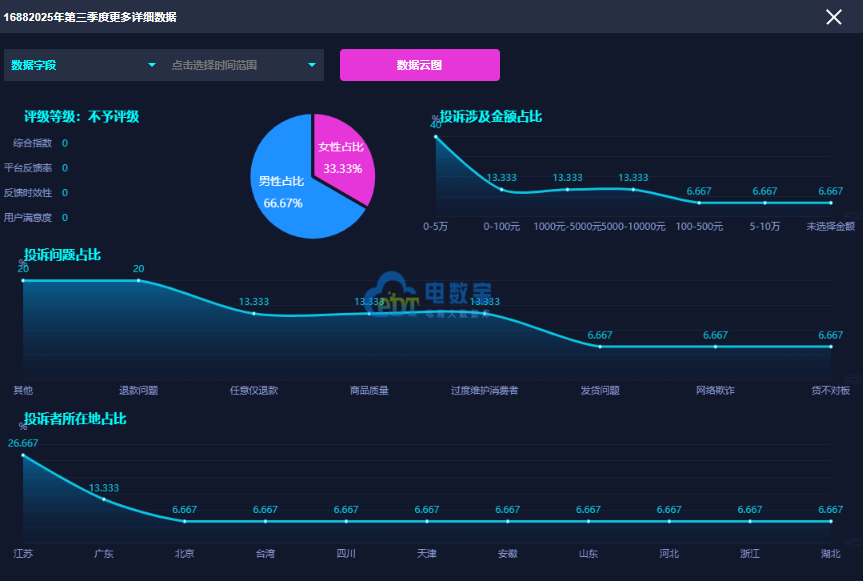Select the 综合指数 rating row
This screenshot has height=581, width=863.
coord(33,143)
